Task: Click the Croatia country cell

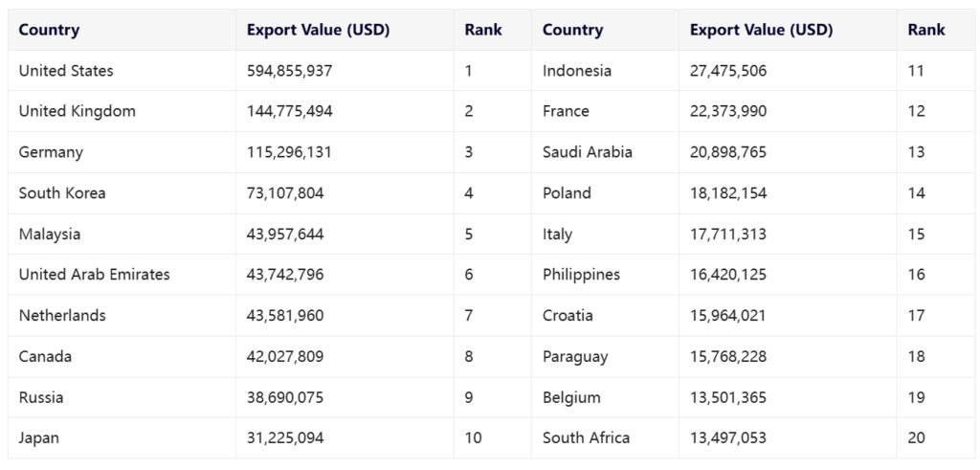Action: [568, 316]
